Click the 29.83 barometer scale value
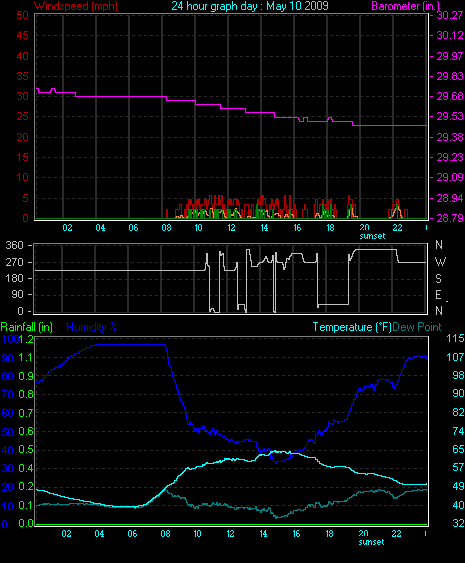The width and height of the screenshot is (465, 563). click(x=450, y=76)
